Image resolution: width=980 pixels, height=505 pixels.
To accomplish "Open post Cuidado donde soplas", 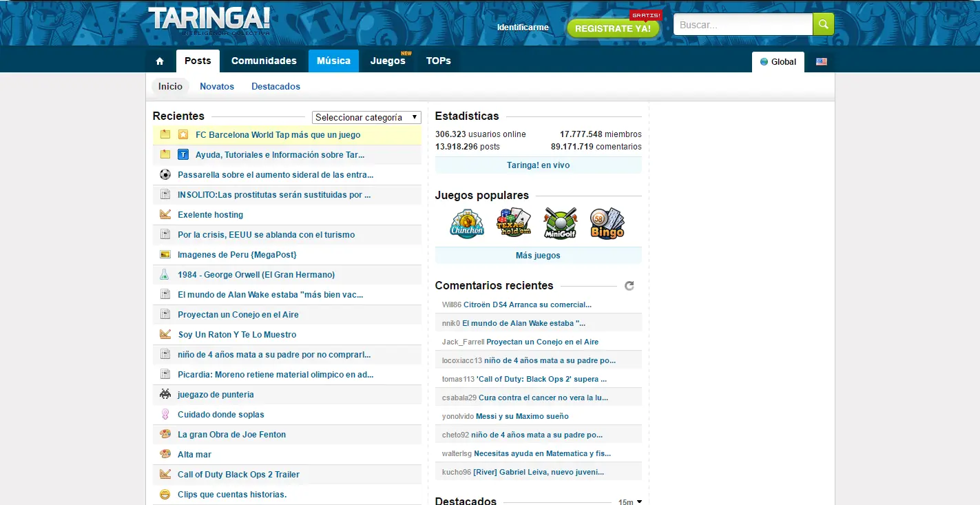I will (221, 414).
